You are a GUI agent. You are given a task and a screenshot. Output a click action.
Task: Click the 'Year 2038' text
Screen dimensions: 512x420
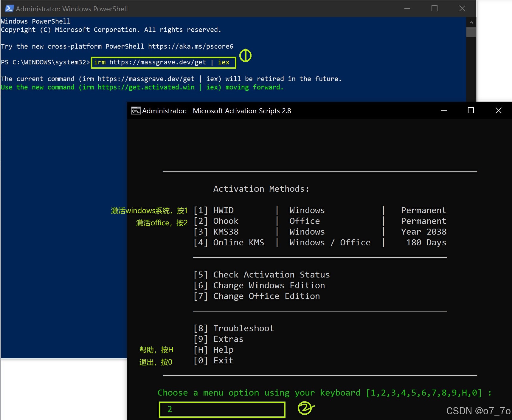click(x=424, y=232)
